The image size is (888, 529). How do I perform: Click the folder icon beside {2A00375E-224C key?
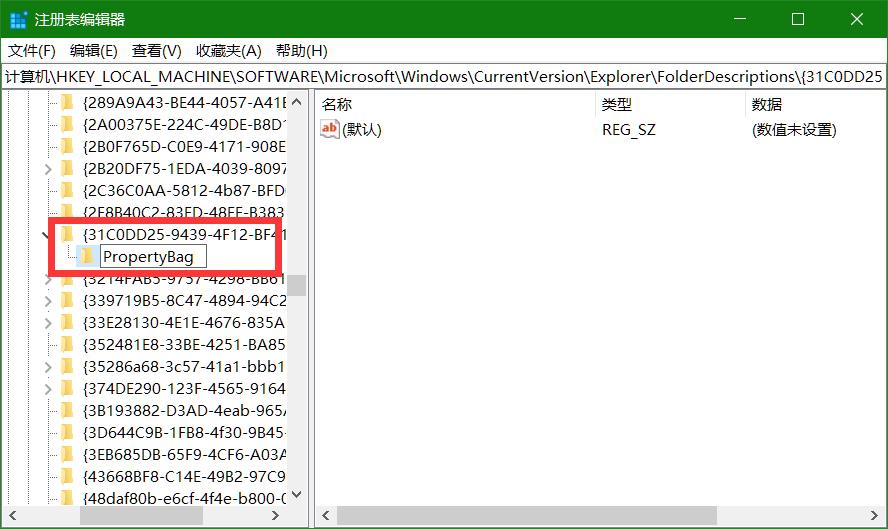point(67,124)
